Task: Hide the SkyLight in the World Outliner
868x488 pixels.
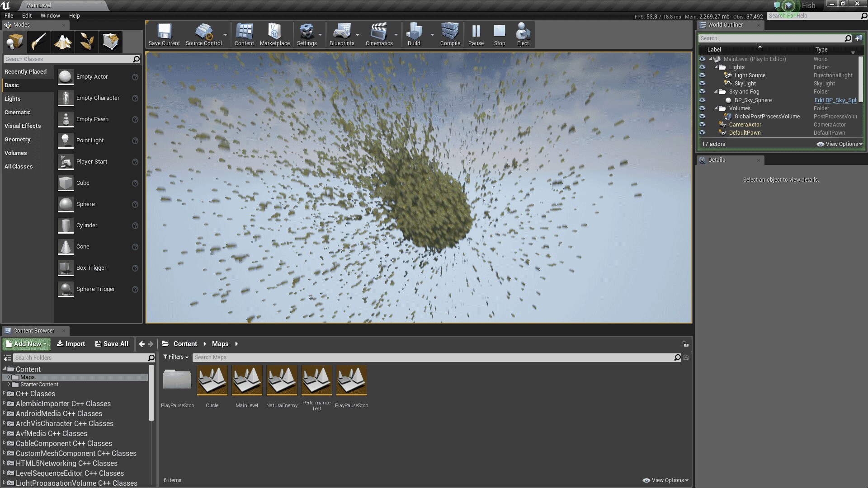Action: [702, 83]
